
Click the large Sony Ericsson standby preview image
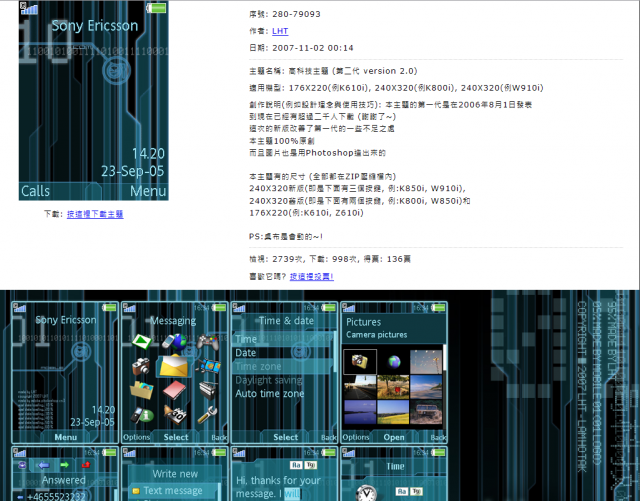(93, 100)
